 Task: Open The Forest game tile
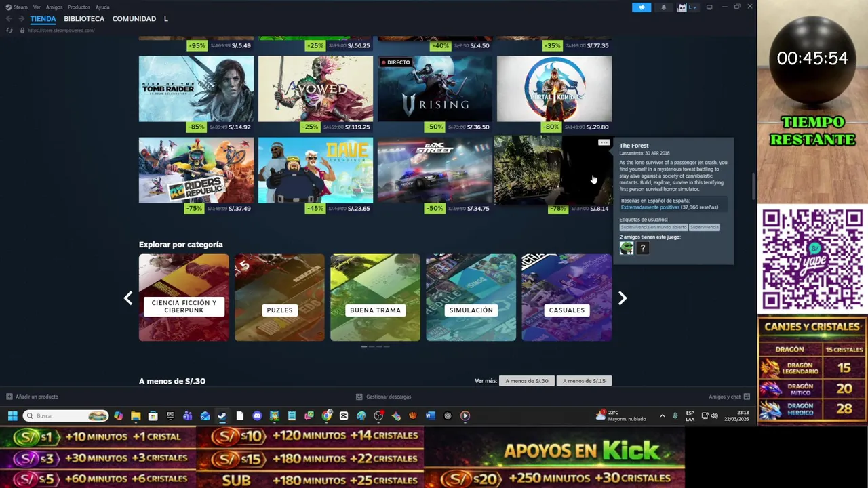[x=554, y=170]
